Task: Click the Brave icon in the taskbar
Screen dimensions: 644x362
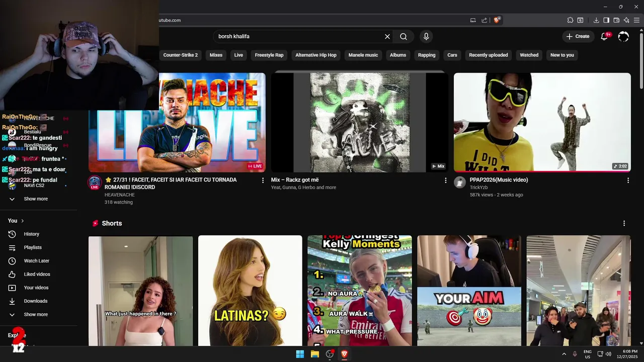Action: pos(345,354)
